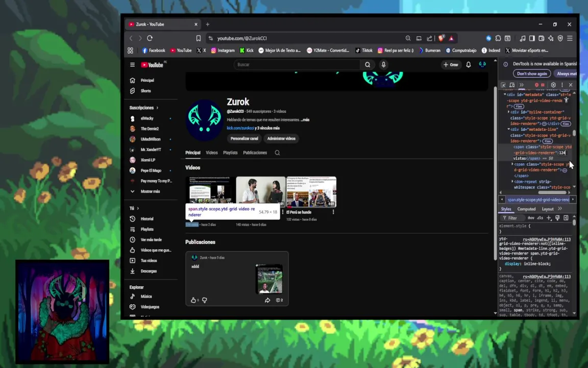
Task: Collapse the div id="metadata" node
Action: [505, 95]
